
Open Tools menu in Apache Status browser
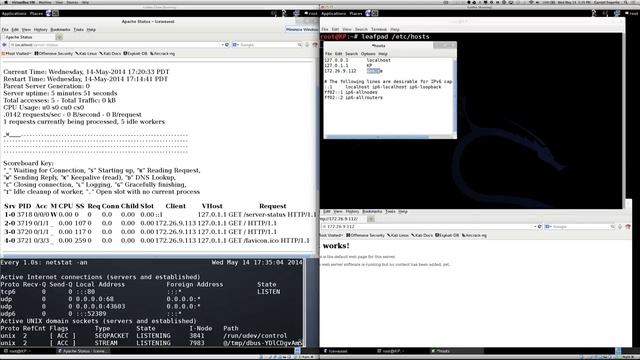pos(78,29)
